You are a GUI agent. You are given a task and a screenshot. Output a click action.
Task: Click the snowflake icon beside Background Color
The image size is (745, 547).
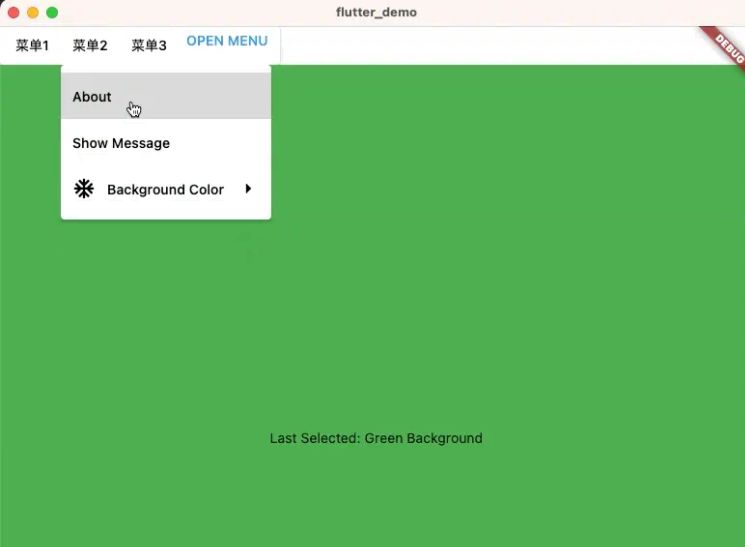point(84,189)
